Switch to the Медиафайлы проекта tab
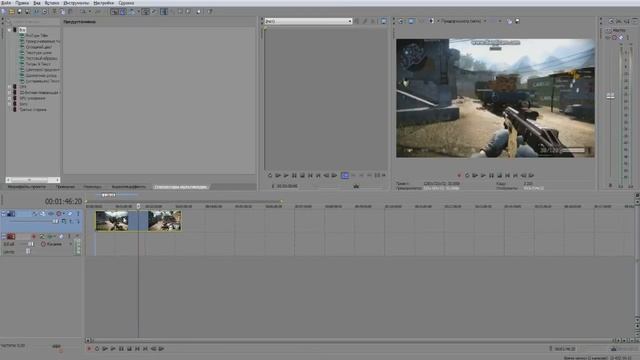The width and height of the screenshot is (640, 360). [27, 187]
